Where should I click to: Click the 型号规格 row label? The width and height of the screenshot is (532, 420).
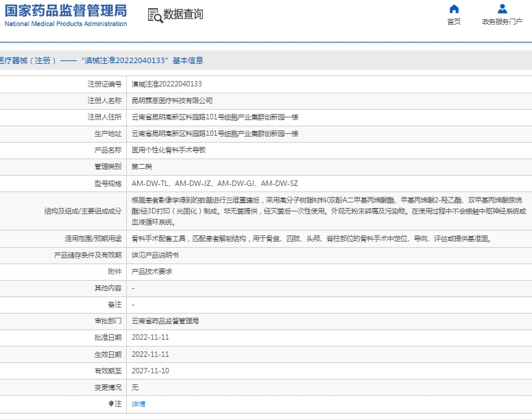108,184
